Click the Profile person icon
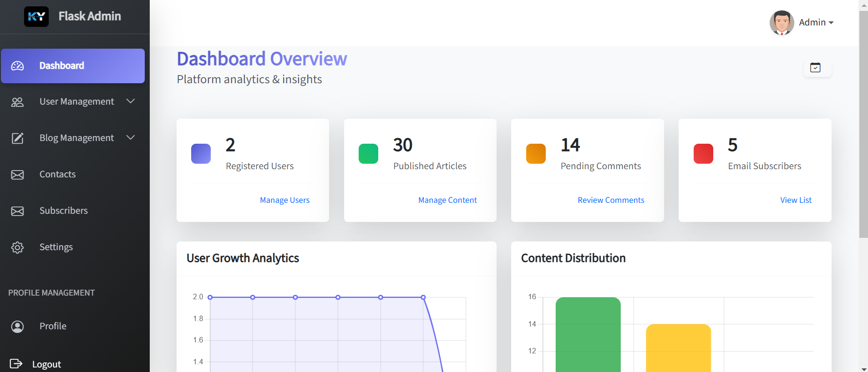868x372 pixels. tap(17, 327)
